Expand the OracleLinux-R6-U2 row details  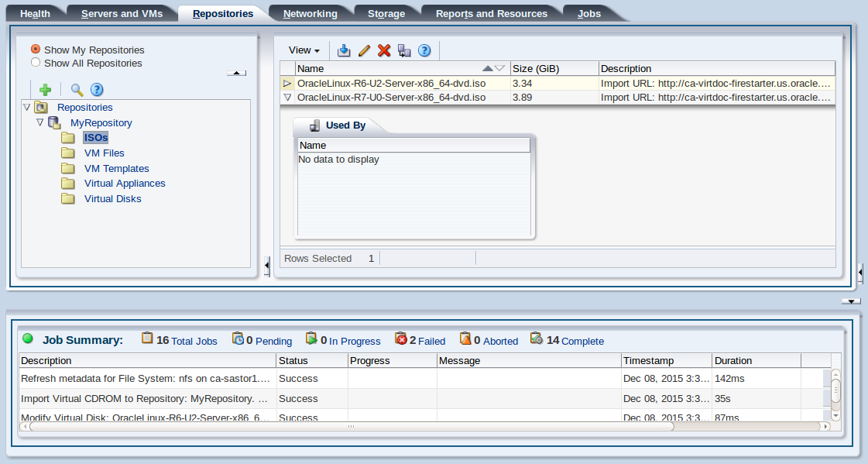(286, 84)
